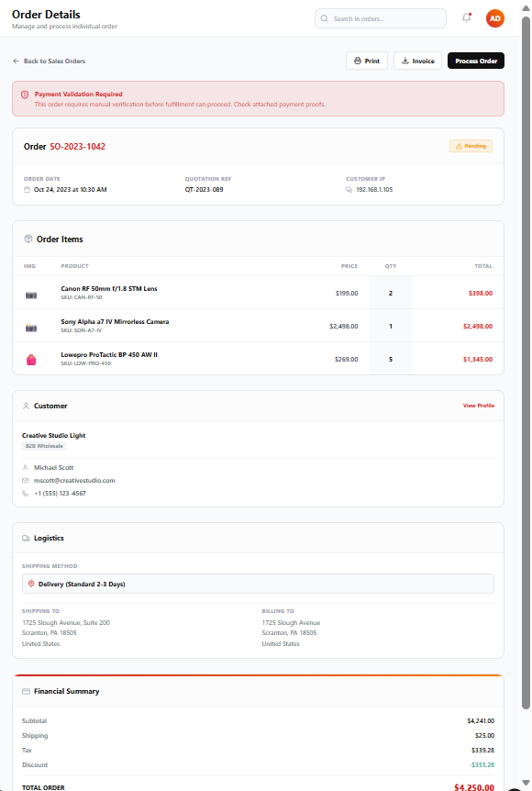Click the Pending status badge

(471, 146)
